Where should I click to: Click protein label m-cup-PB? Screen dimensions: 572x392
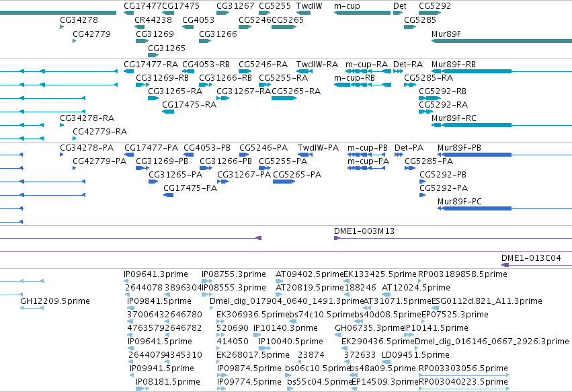(368, 148)
